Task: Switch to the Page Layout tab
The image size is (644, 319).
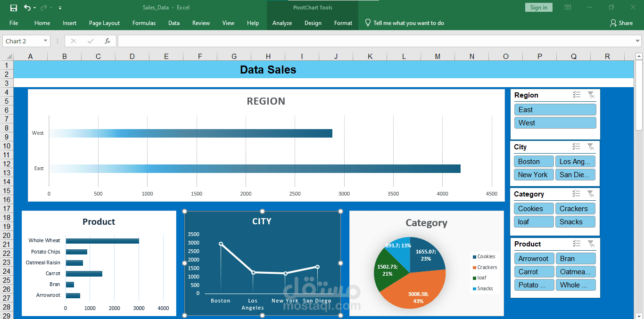Action: (x=104, y=23)
